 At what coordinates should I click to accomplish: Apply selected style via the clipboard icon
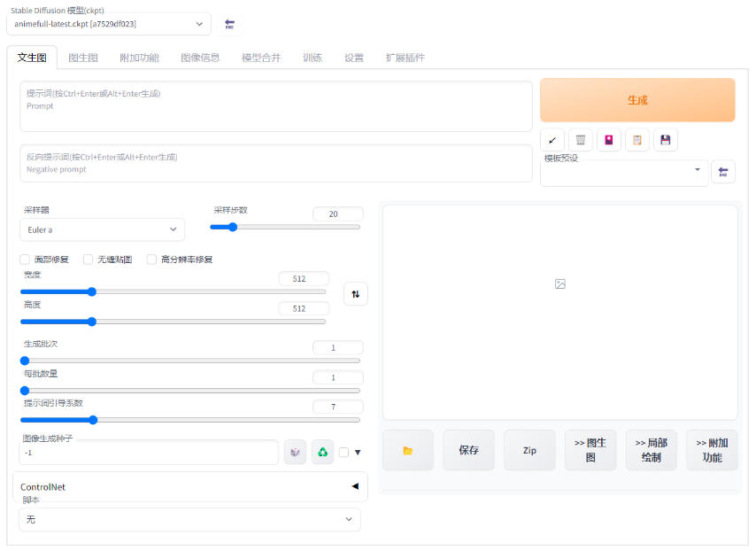pos(636,140)
